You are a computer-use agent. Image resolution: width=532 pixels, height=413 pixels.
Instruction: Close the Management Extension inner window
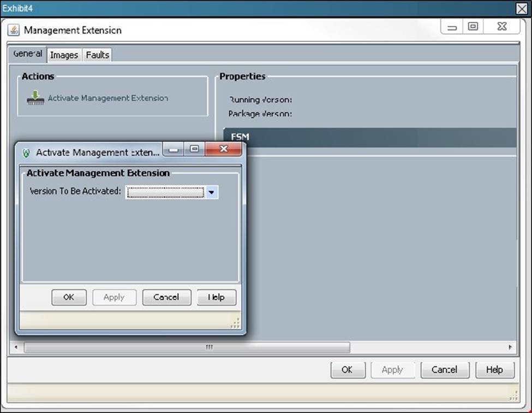[x=502, y=26]
